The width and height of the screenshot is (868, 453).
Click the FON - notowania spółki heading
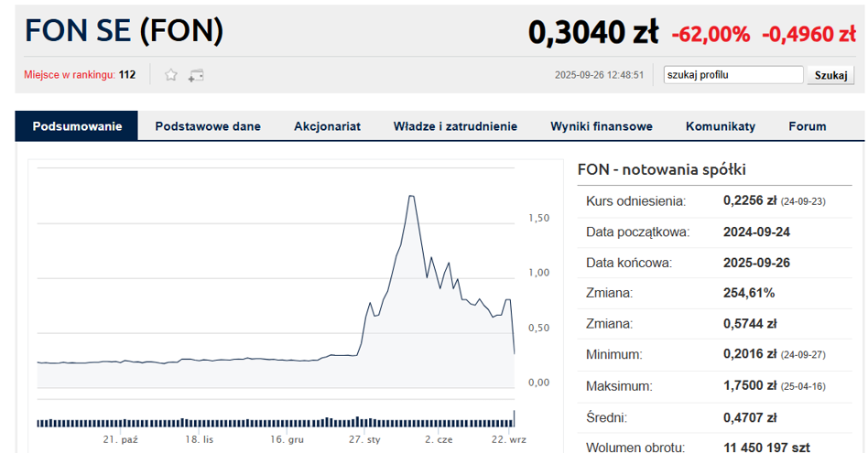click(661, 169)
